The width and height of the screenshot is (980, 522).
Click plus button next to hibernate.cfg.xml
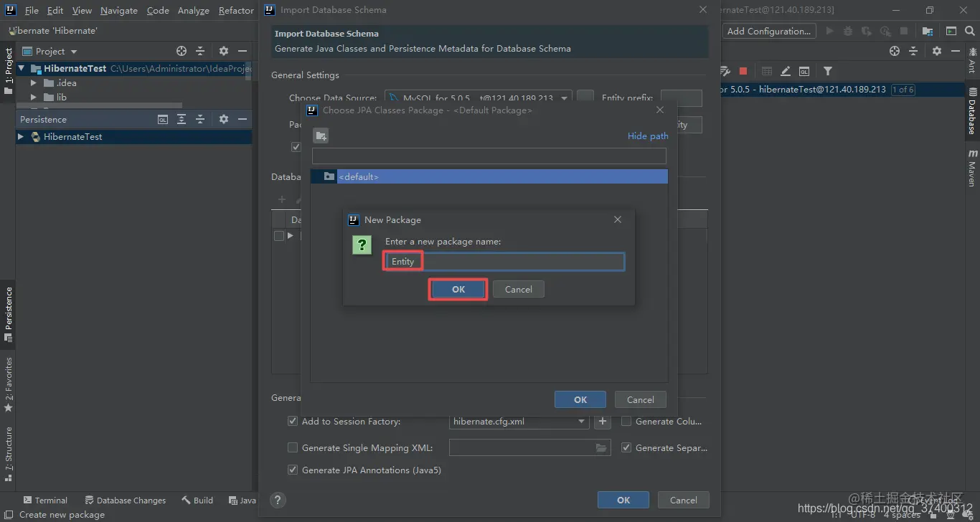[603, 422]
